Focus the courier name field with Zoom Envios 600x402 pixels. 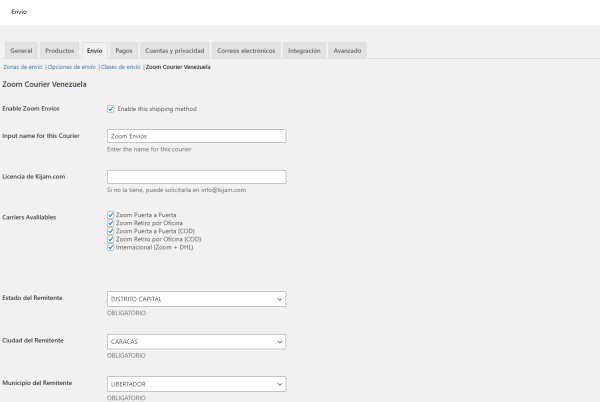(x=196, y=136)
